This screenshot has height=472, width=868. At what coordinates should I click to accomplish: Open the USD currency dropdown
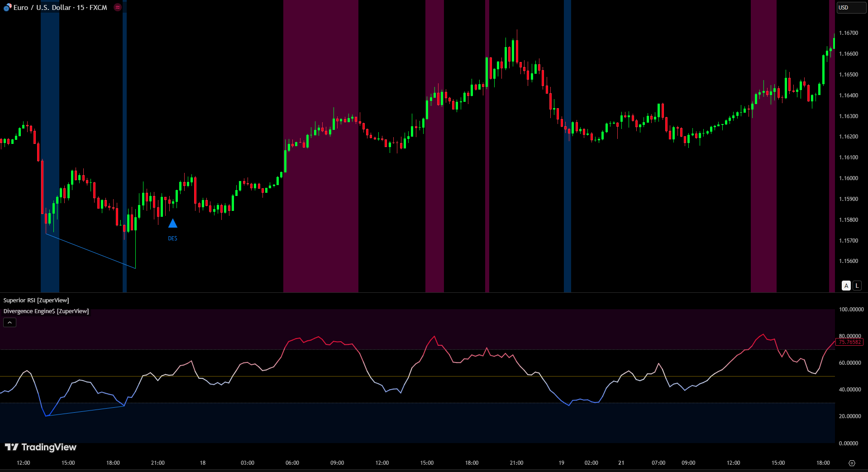coord(850,7)
